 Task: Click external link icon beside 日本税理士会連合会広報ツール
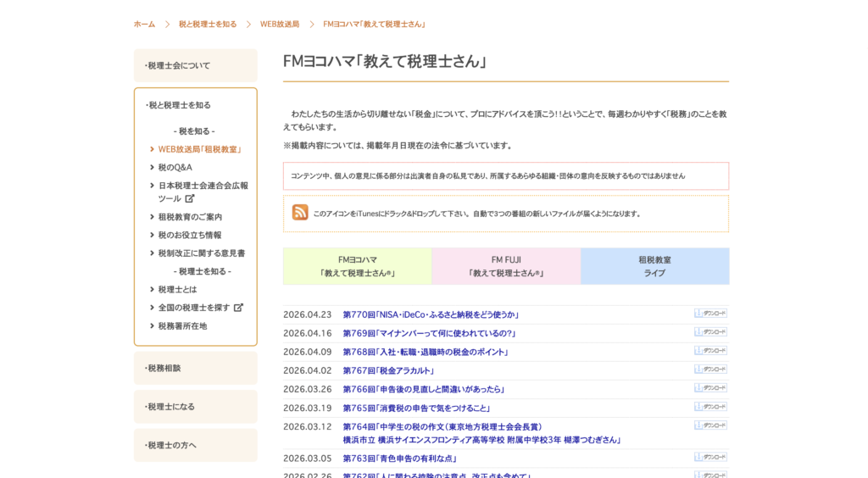coord(190,198)
